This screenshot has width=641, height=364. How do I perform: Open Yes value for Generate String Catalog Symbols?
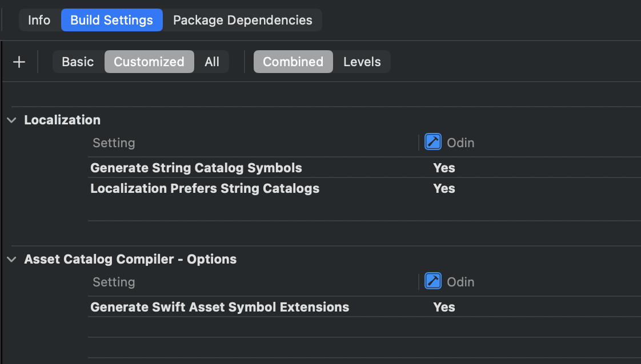click(x=444, y=168)
